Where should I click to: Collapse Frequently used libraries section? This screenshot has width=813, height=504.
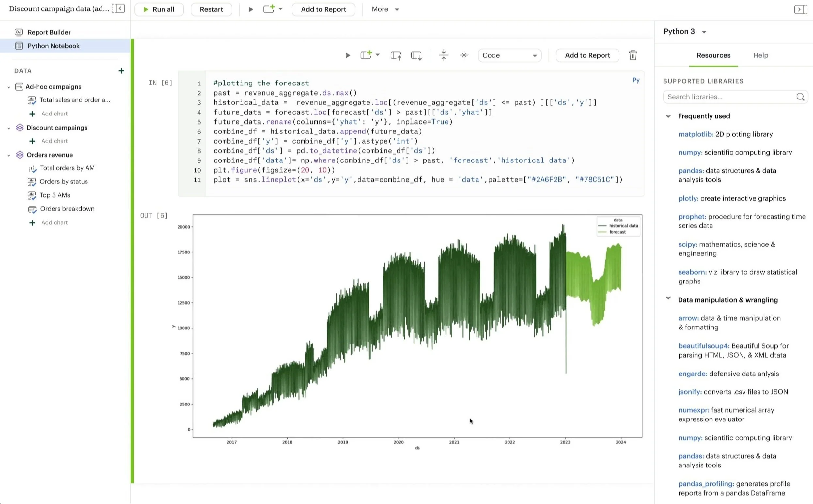pos(668,116)
